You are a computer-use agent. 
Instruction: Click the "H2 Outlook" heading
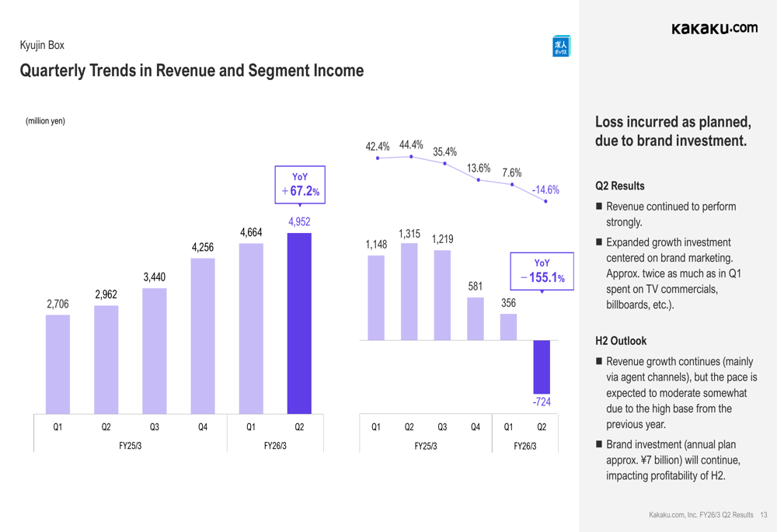620,340
